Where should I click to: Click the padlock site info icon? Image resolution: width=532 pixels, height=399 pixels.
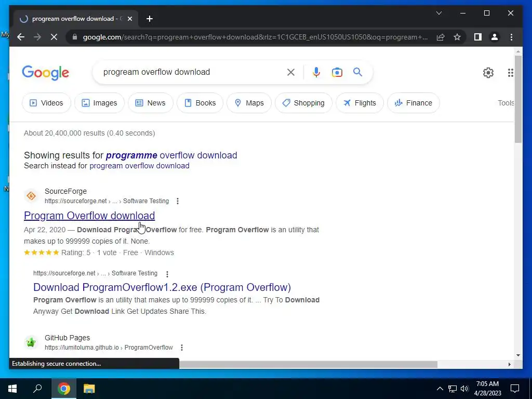pos(75,37)
